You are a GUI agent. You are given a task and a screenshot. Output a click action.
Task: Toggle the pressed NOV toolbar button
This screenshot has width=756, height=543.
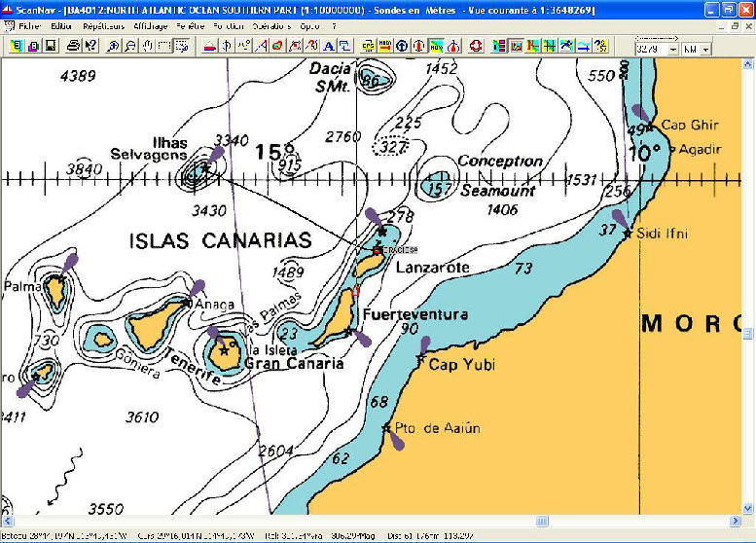point(436,46)
